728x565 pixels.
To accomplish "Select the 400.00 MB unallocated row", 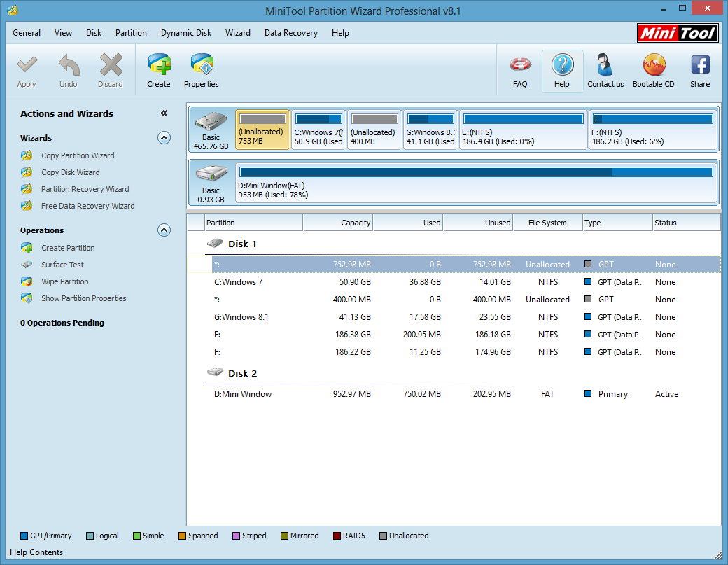I will [x=465, y=300].
